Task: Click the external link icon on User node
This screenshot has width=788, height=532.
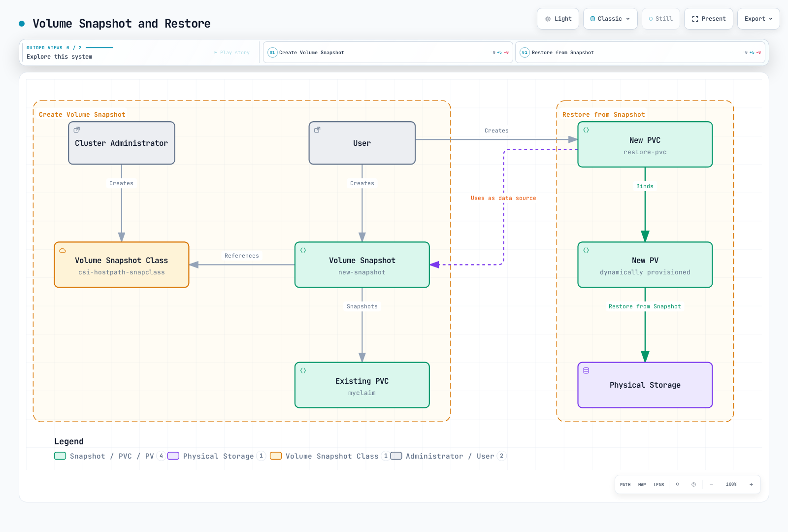Action: [x=317, y=130]
